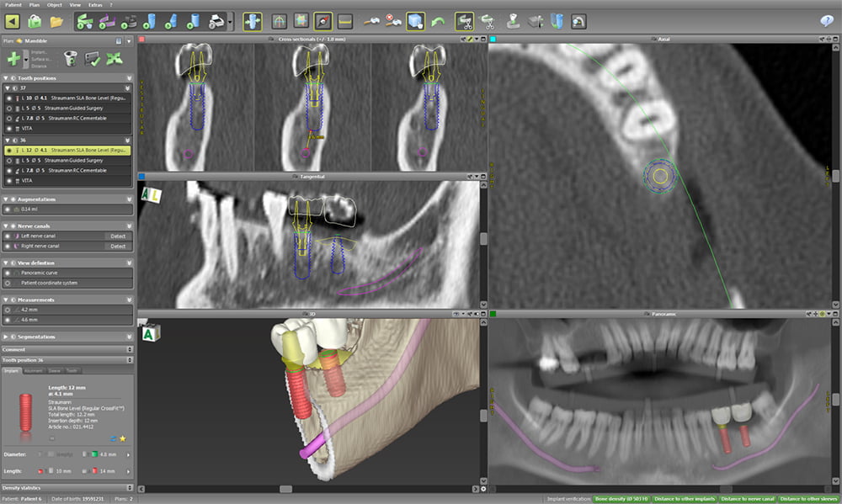Click the green undo arrow in toolbar
The image size is (842, 504).
click(438, 21)
